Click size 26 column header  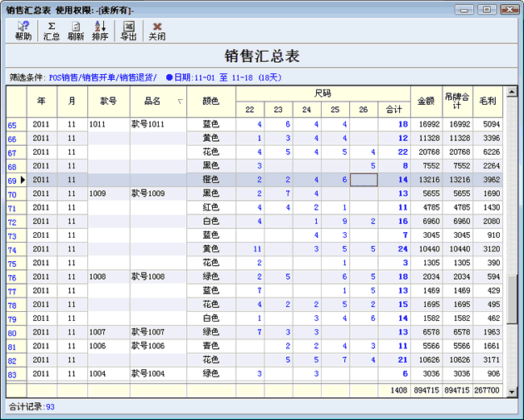364,110
